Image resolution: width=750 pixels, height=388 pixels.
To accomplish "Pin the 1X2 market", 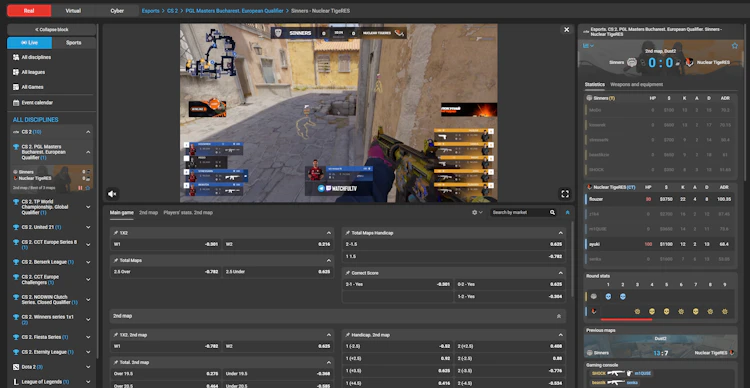I will (116, 233).
